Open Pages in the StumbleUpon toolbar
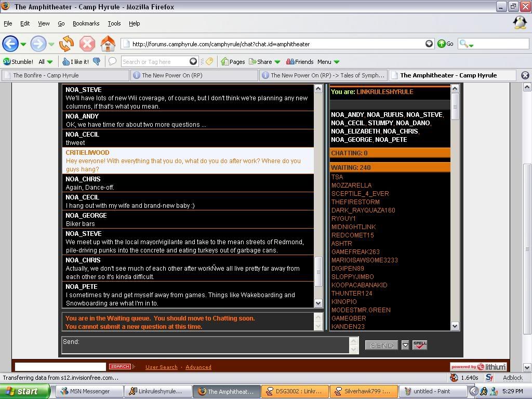Viewport: 532px width, 399px height. click(x=233, y=62)
